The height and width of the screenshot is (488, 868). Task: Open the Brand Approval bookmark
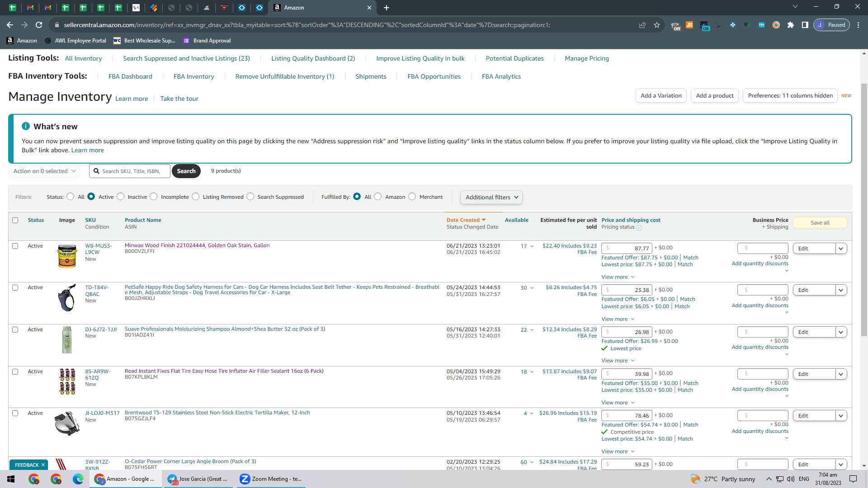coord(207,41)
